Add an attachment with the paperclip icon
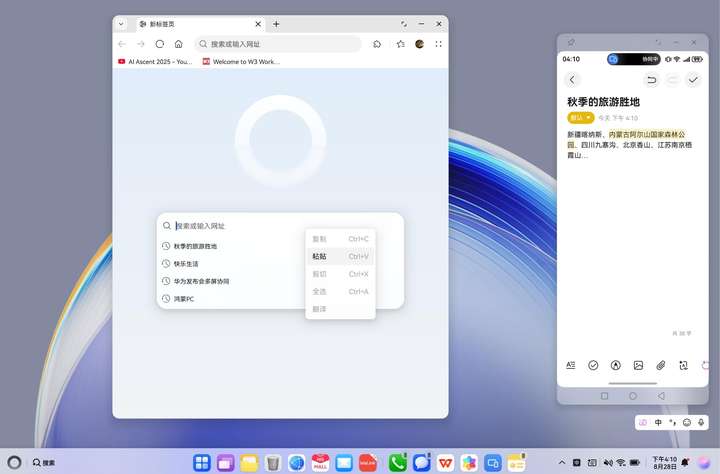The image size is (720, 474). tap(660, 366)
